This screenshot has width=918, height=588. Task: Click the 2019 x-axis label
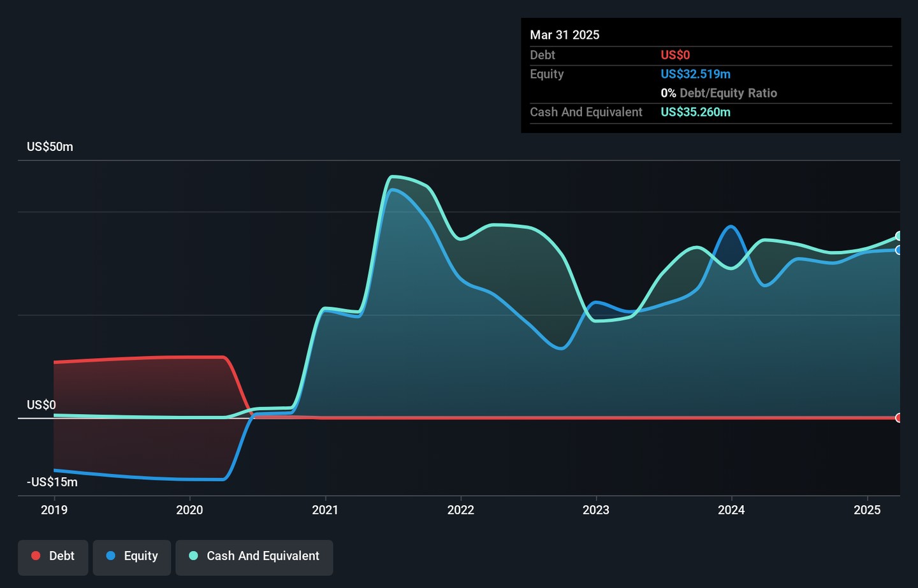click(54, 510)
